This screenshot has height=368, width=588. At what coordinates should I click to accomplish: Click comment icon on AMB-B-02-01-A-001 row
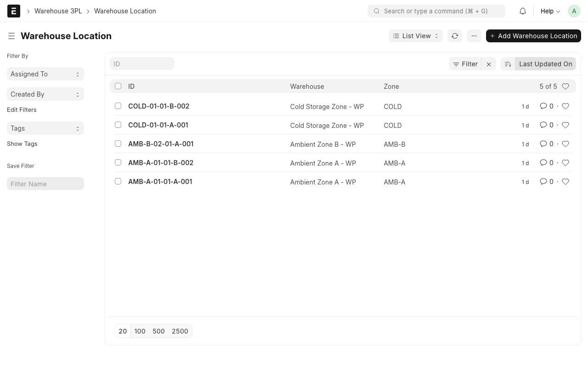pyautogui.click(x=543, y=144)
